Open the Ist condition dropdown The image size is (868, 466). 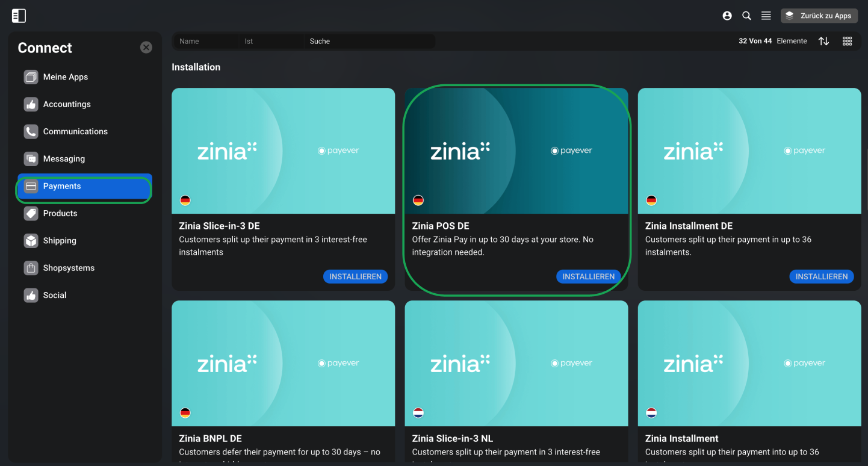[x=271, y=41]
